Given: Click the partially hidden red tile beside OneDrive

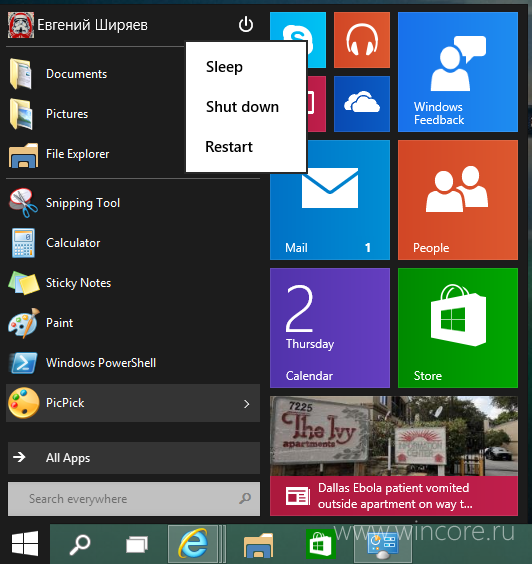Looking at the screenshot, I should pos(317,104).
